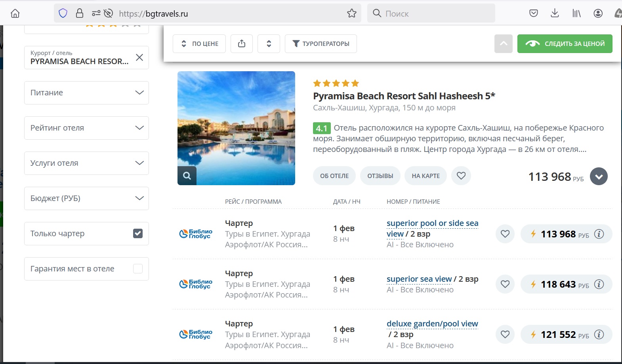Viewport: 622px width, 364px height.
Task: Click the browser home icon
Action: click(15, 13)
